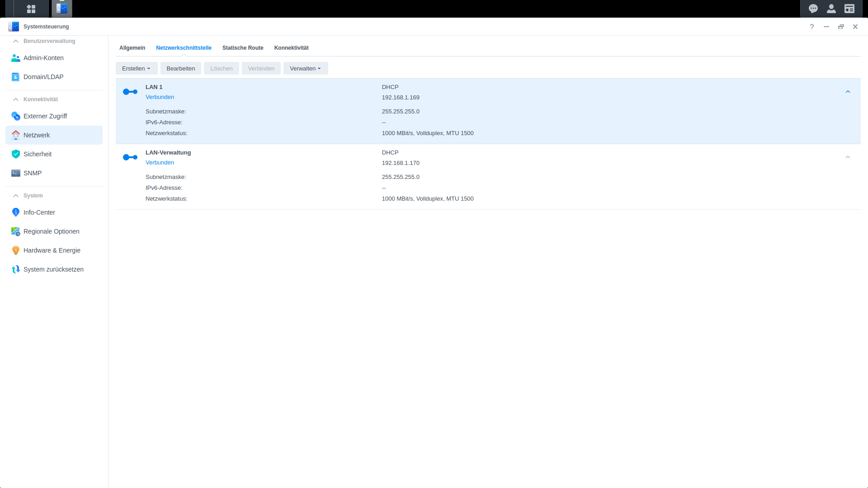
Task: Open user account options icon
Action: [x=831, y=9]
